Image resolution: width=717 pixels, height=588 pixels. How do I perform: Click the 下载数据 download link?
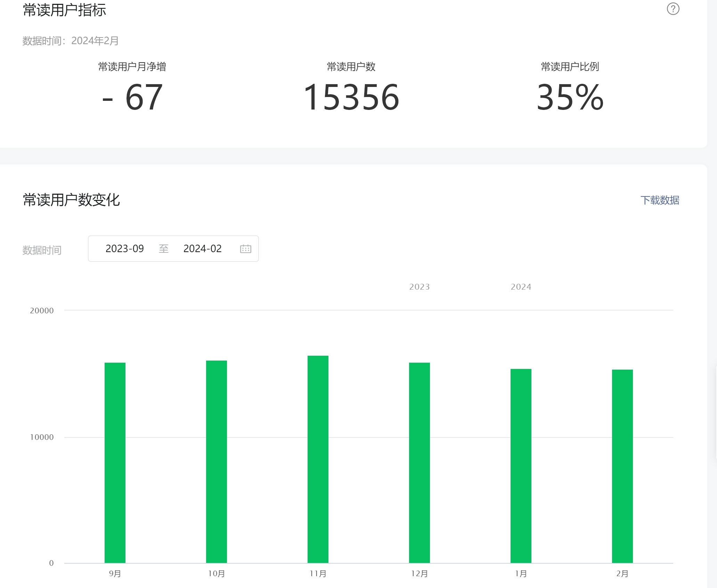point(659,200)
